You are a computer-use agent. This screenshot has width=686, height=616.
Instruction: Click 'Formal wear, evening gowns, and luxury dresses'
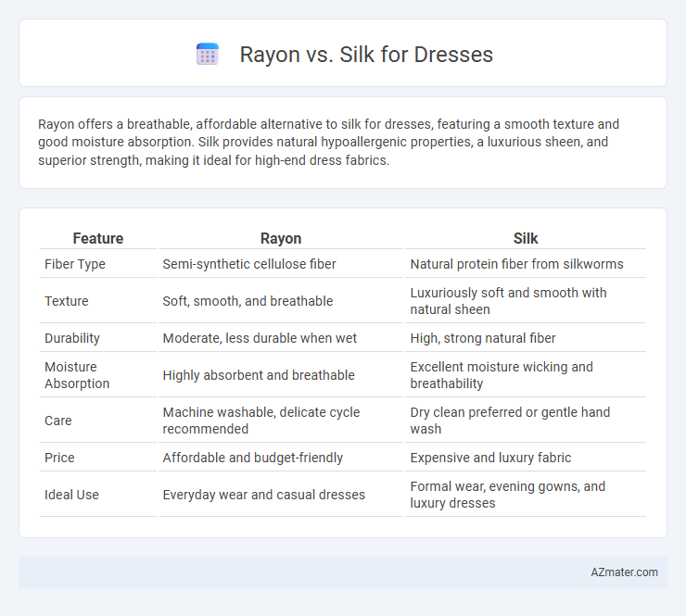508,495
